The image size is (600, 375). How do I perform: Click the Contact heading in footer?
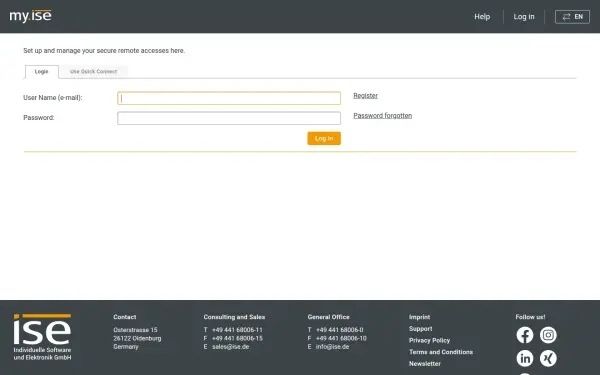tap(124, 317)
